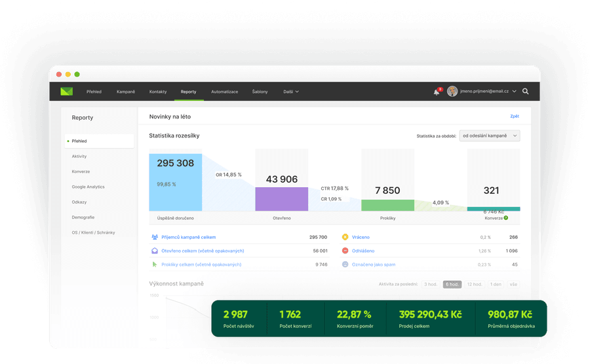
Task: Open the notifications bell icon
Action: pyautogui.click(x=437, y=92)
